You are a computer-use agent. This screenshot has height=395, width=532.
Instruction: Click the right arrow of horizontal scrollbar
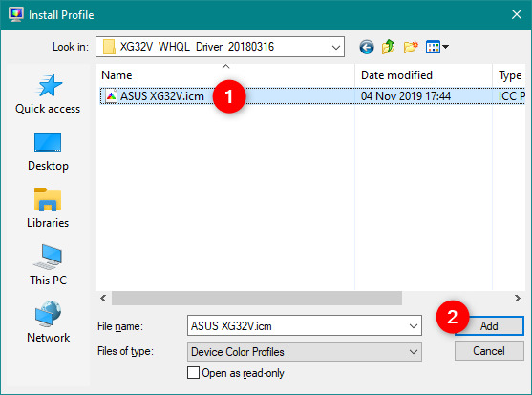pyautogui.click(x=518, y=298)
